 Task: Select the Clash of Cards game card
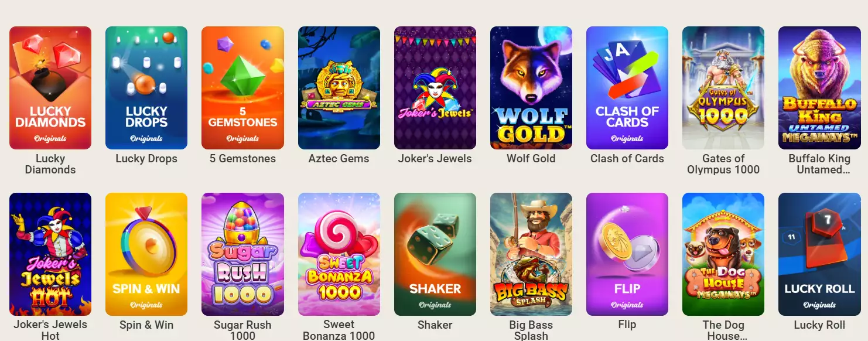click(x=627, y=88)
